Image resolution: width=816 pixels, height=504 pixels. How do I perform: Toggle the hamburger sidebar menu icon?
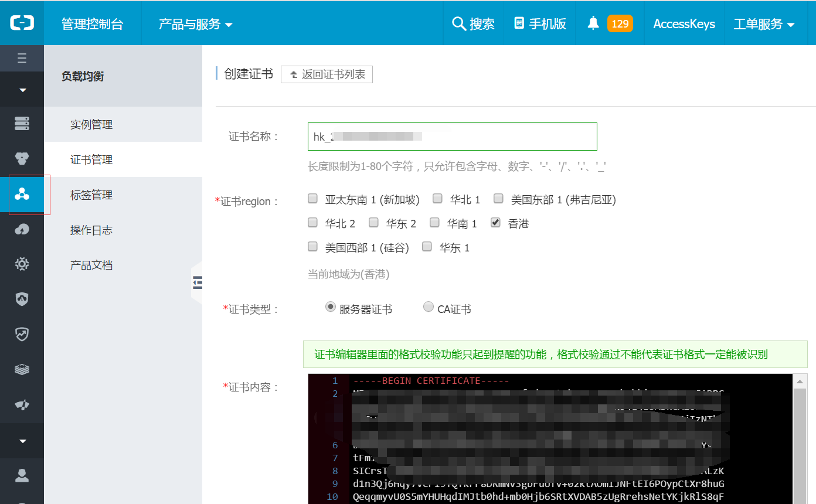point(22,58)
